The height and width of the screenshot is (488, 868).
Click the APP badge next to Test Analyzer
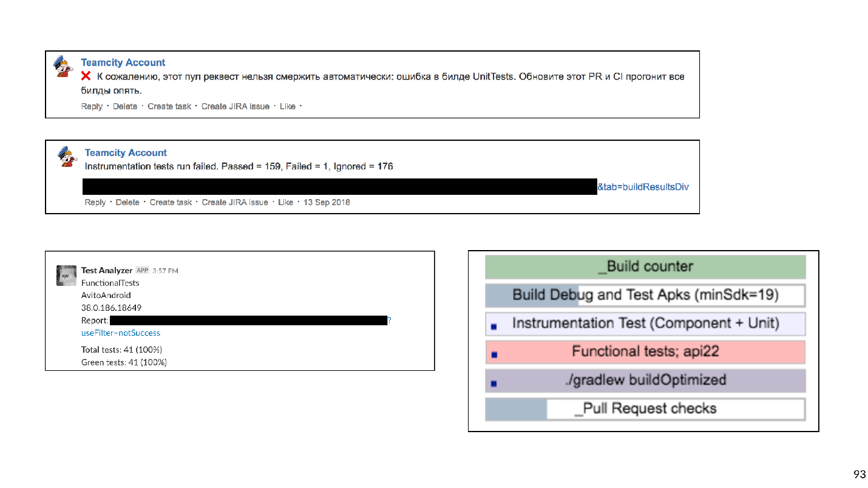[143, 270]
